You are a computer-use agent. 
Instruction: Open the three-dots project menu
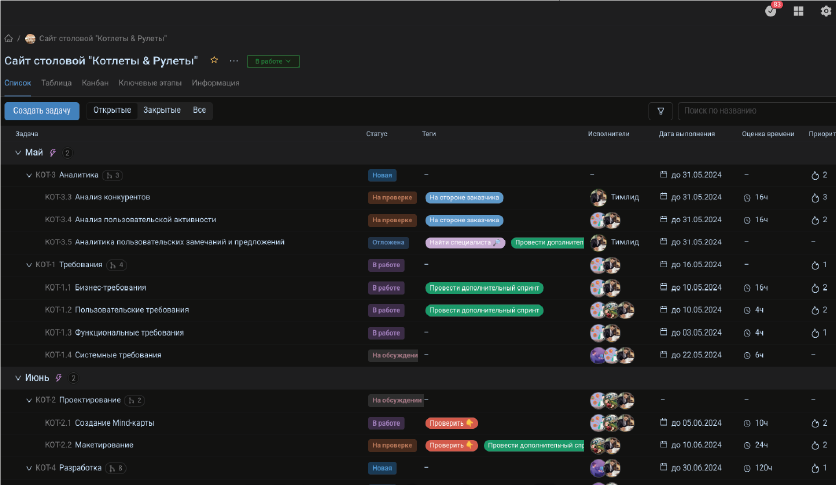click(234, 61)
